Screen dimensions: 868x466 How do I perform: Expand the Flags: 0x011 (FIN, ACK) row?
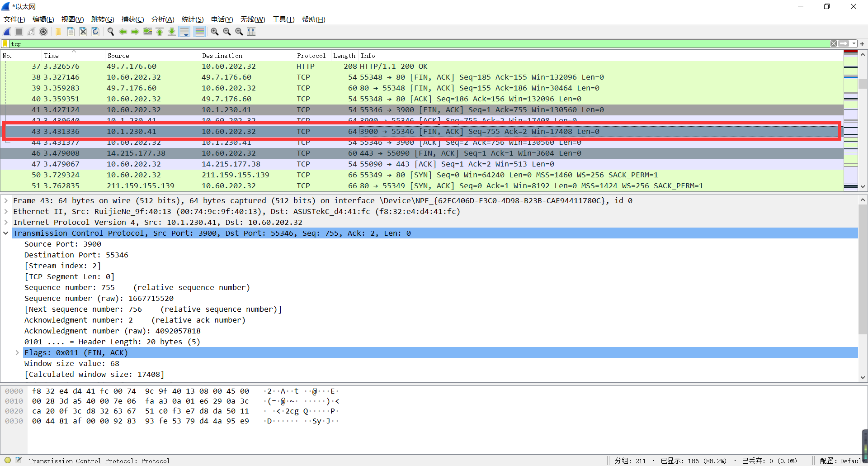[17, 352]
